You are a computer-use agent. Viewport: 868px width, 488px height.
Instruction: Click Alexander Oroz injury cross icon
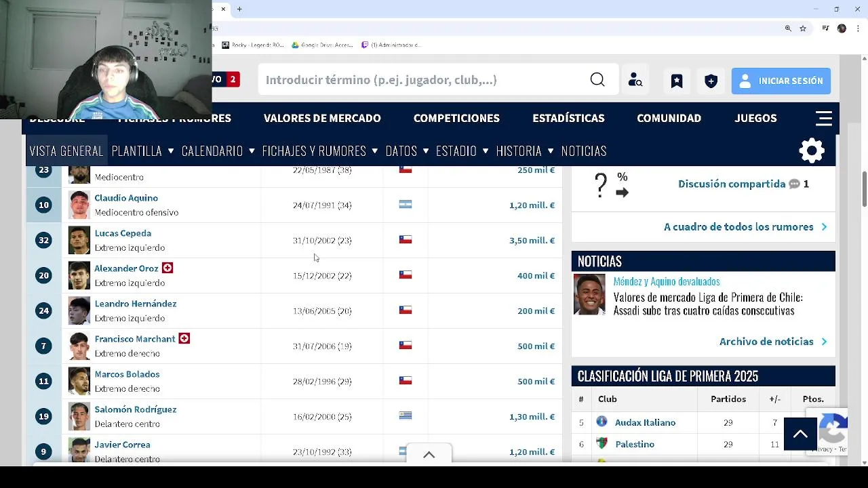[167, 268]
